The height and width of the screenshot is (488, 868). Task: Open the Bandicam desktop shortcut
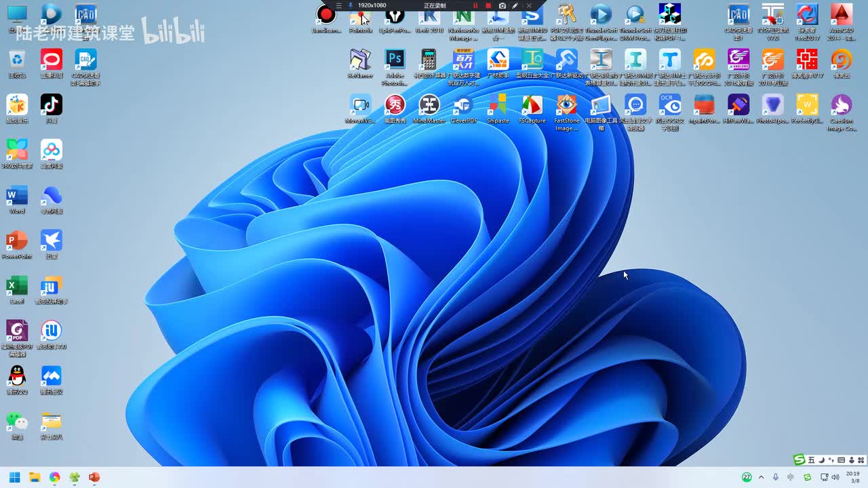click(326, 15)
